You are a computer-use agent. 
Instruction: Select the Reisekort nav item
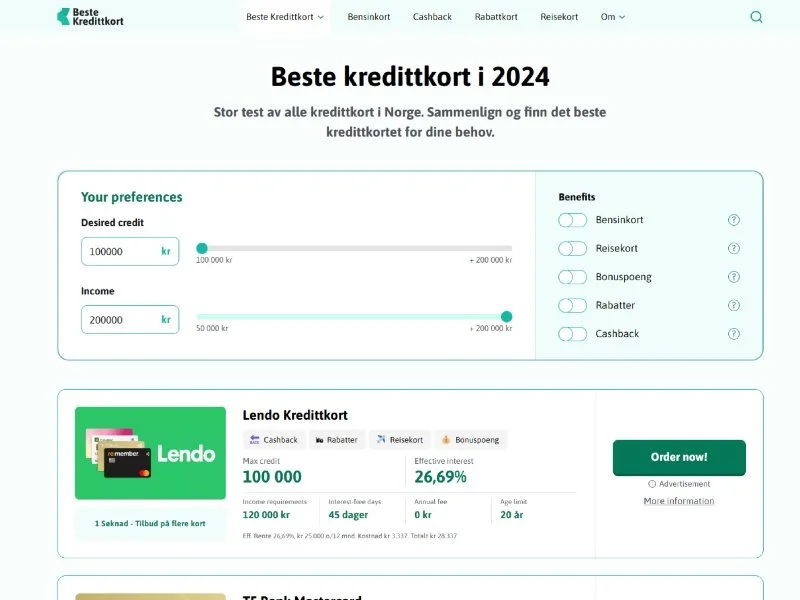coord(559,17)
